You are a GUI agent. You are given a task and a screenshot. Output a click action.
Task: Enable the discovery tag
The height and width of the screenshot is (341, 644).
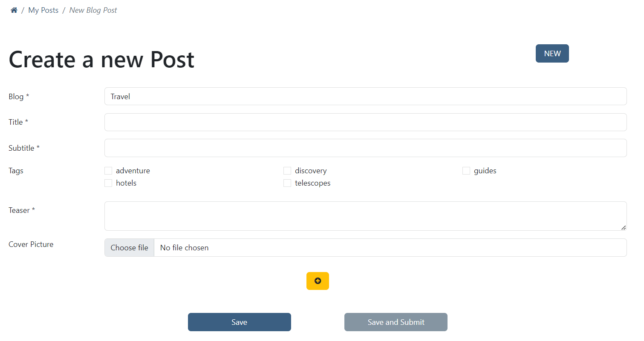[x=287, y=171]
